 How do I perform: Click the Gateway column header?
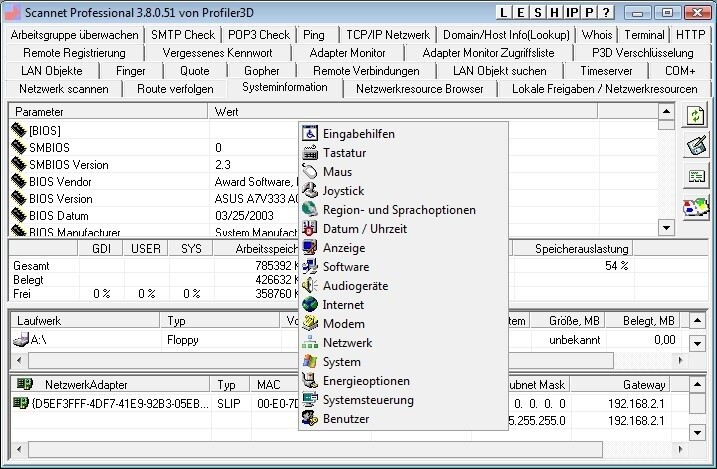pyautogui.click(x=621, y=384)
